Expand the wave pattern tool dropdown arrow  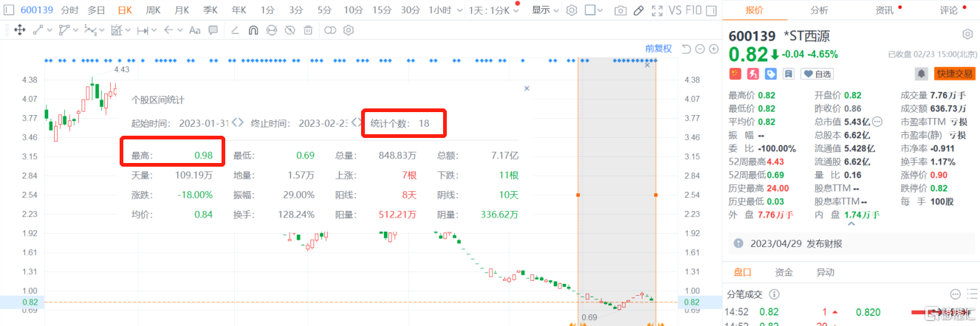click(x=101, y=30)
